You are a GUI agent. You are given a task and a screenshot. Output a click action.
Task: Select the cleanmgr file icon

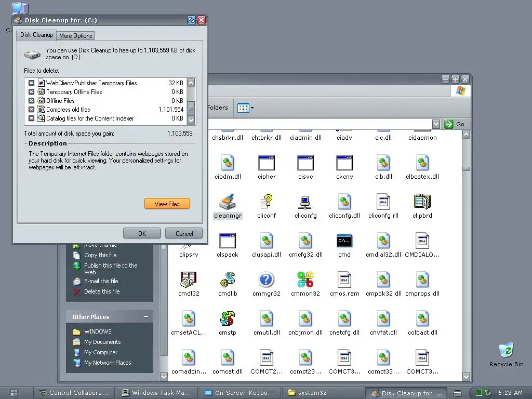click(228, 202)
